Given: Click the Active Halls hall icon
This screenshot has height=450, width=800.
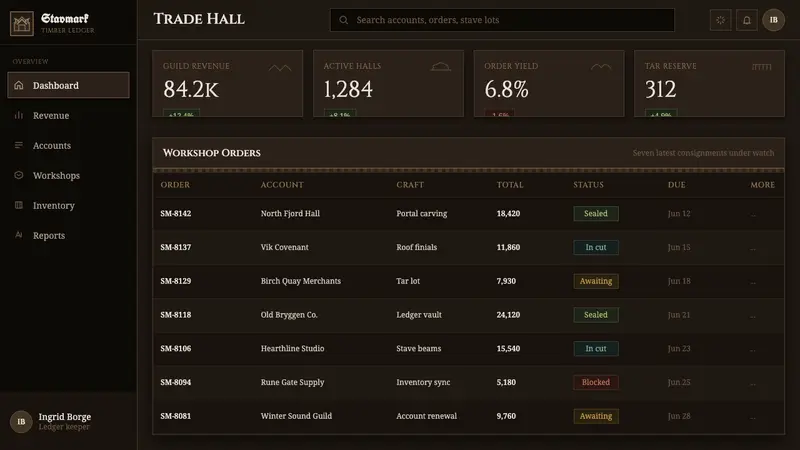Looking at the screenshot, I should [441, 67].
